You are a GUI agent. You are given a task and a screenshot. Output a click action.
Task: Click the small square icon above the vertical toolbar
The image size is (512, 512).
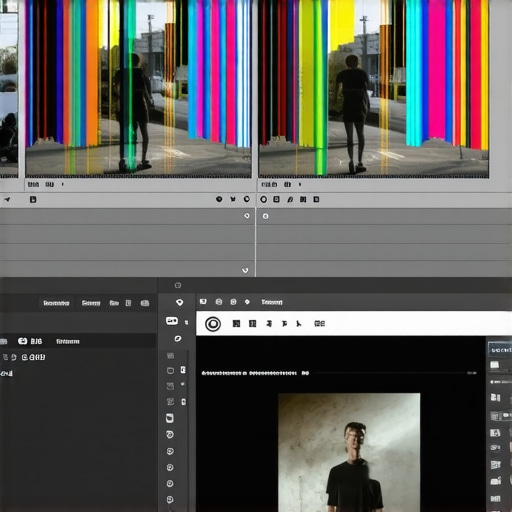point(178,285)
